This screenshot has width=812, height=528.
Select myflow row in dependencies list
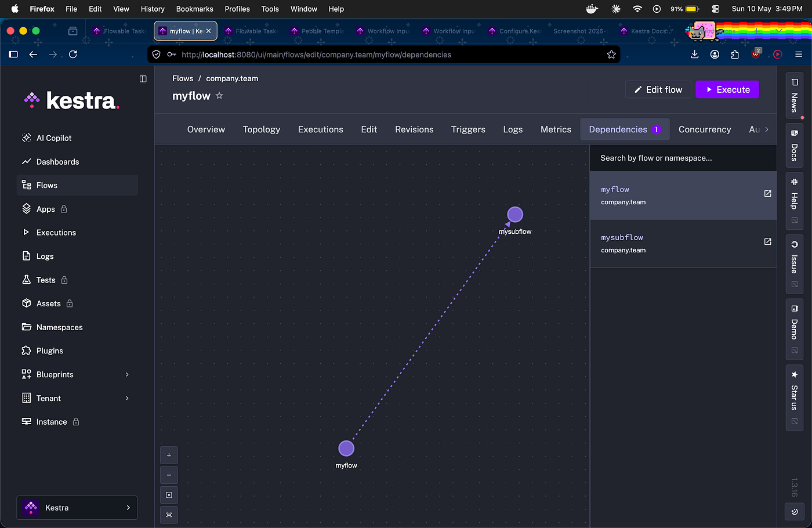tap(683, 196)
